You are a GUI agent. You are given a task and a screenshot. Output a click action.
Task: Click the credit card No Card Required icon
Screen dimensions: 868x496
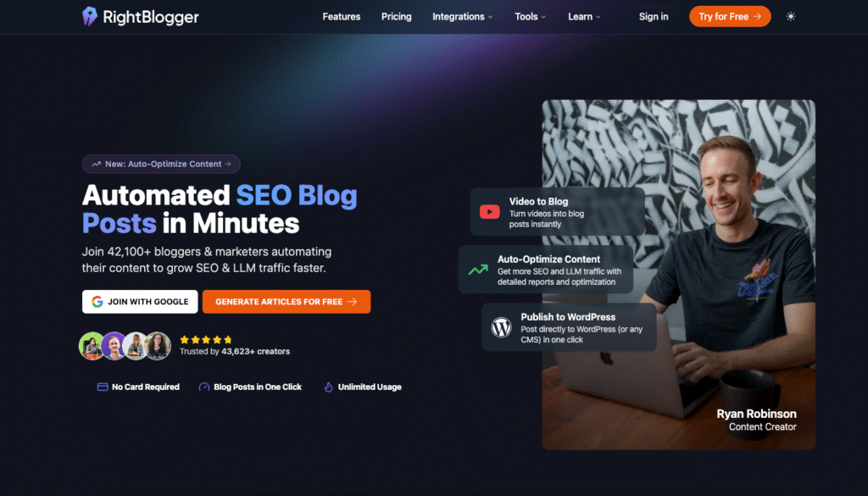[103, 387]
